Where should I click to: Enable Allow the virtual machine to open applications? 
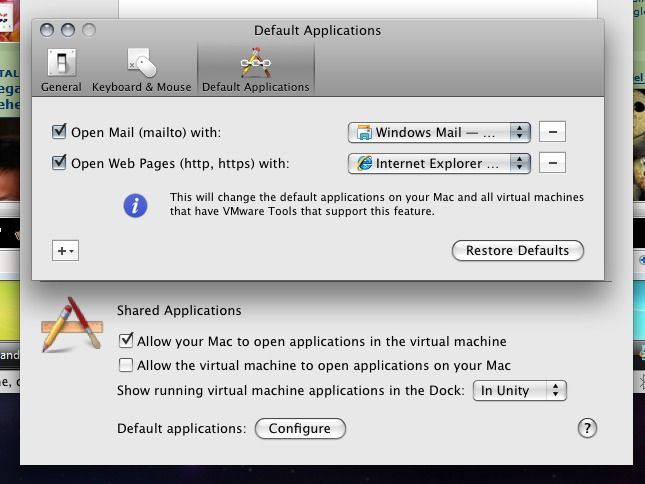(126, 365)
